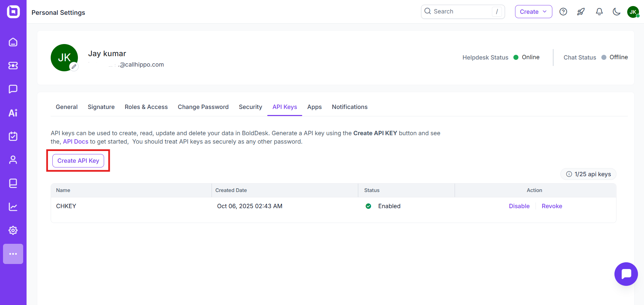Open the live chat bubble widget
Viewport: 644px width, 305px height.
[626, 274]
